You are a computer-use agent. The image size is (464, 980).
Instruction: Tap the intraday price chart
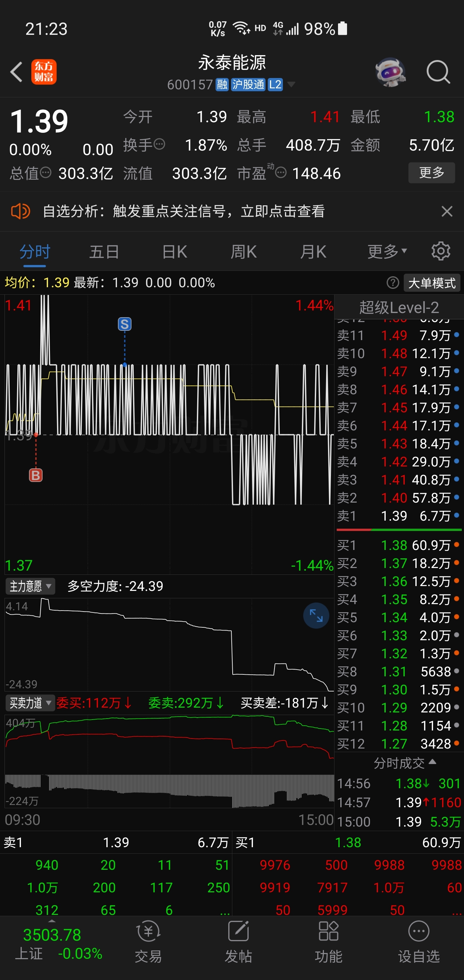[x=169, y=435]
